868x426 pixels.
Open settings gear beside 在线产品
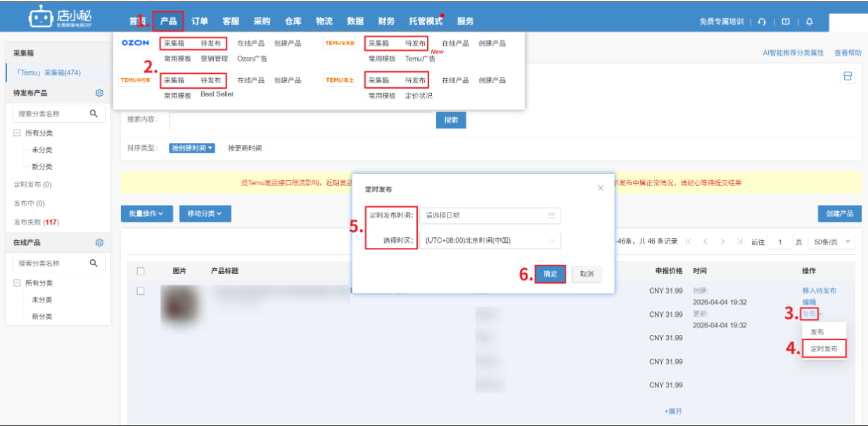tap(99, 242)
